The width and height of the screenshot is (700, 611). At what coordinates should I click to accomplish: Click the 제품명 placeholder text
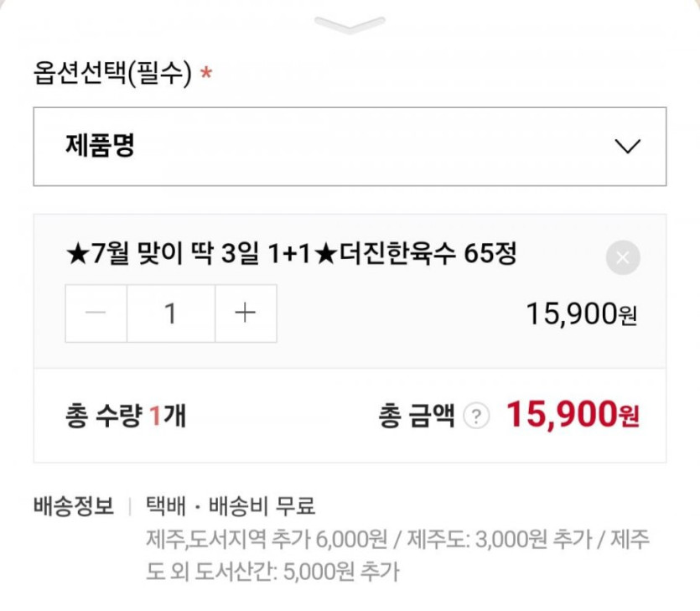point(100,147)
